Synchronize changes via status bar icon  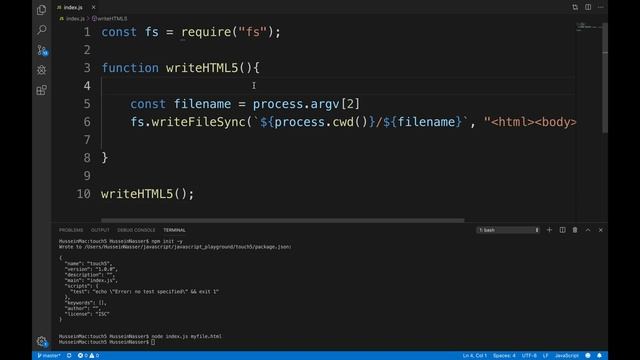[x=69, y=356]
